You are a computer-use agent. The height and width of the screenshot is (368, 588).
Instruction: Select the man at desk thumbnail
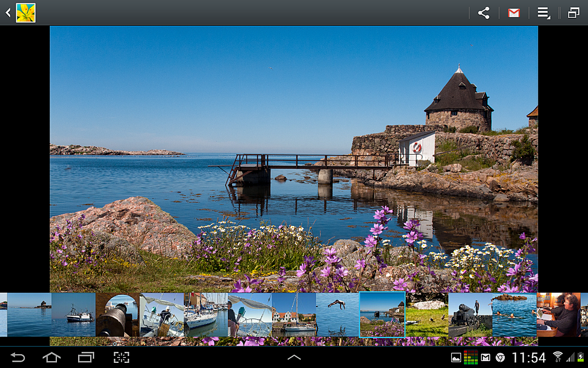click(x=558, y=315)
